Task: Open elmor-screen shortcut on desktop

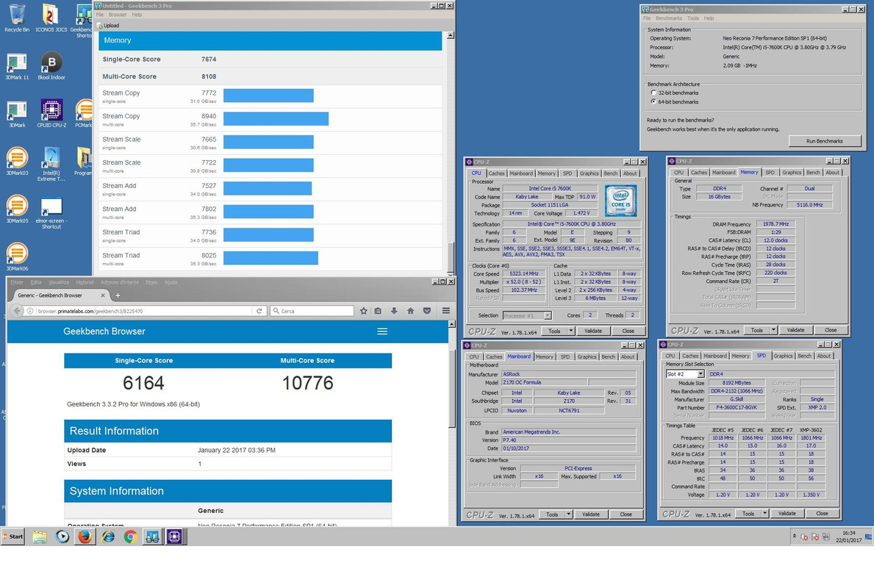Action: pyautogui.click(x=51, y=213)
